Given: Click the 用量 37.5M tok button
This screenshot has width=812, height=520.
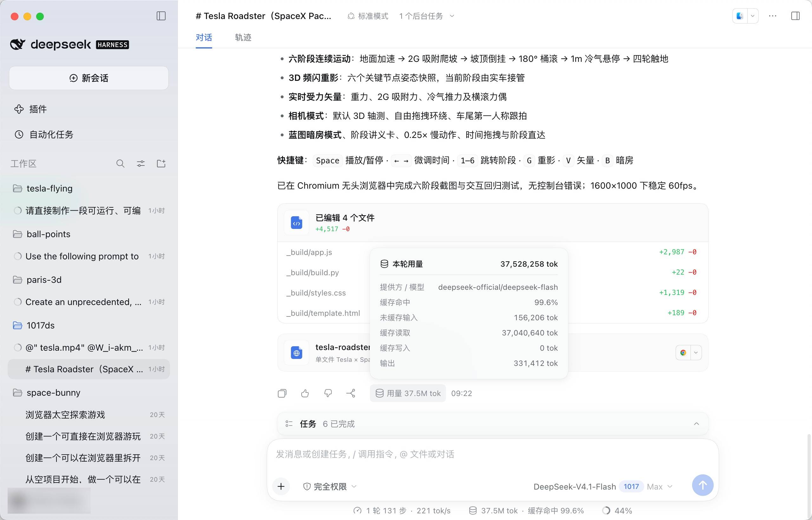Looking at the screenshot, I should (408, 393).
